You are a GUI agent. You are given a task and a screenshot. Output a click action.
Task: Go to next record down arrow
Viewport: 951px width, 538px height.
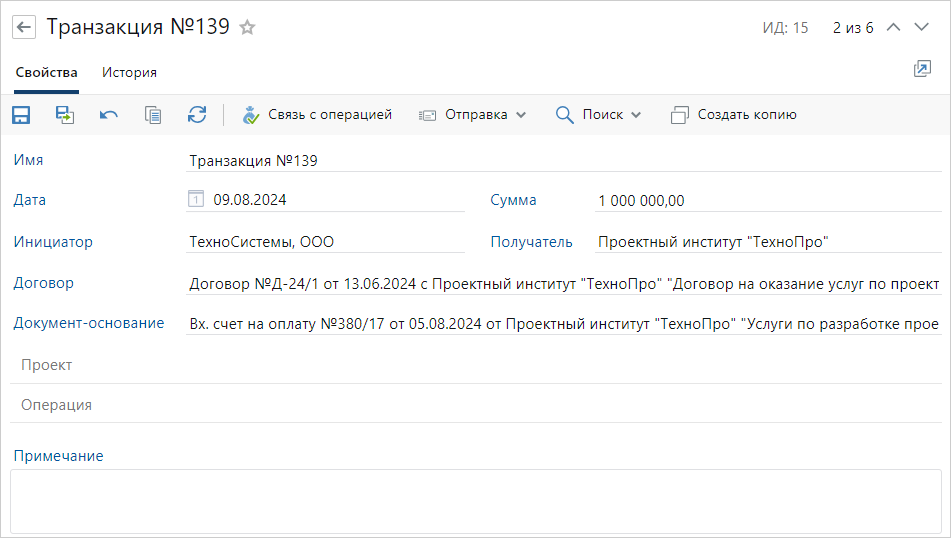(922, 28)
